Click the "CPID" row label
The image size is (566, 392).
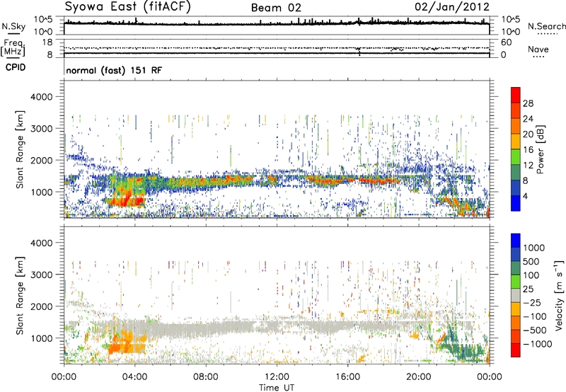pos(16,67)
